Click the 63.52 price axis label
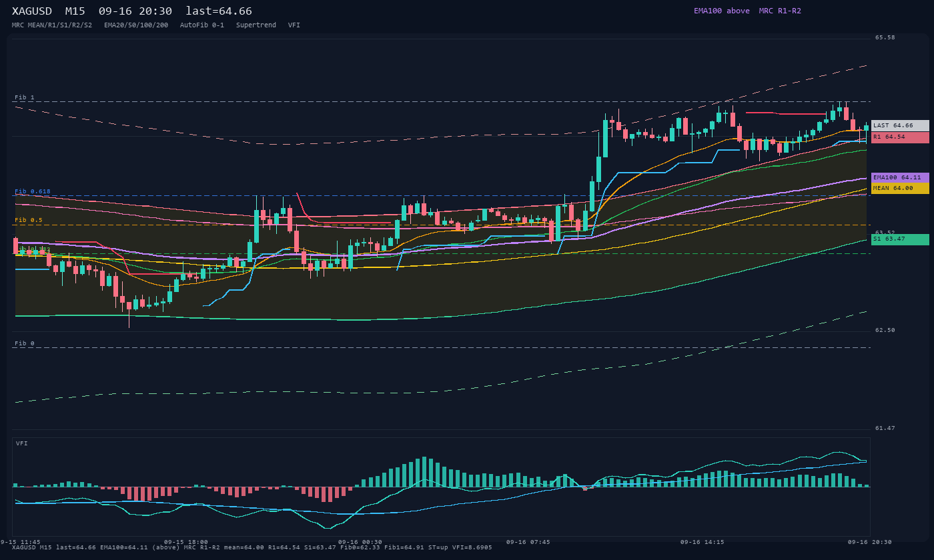Image resolution: width=934 pixels, height=560 pixels. (x=885, y=233)
